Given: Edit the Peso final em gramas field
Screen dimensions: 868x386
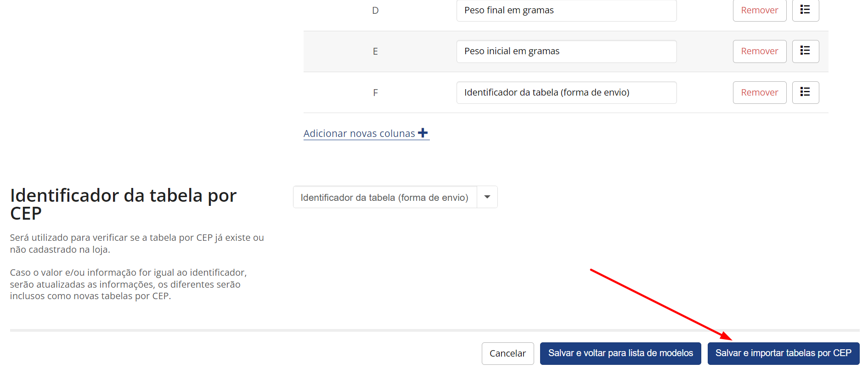Looking at the screenshot, I should [x=566, y=10].
